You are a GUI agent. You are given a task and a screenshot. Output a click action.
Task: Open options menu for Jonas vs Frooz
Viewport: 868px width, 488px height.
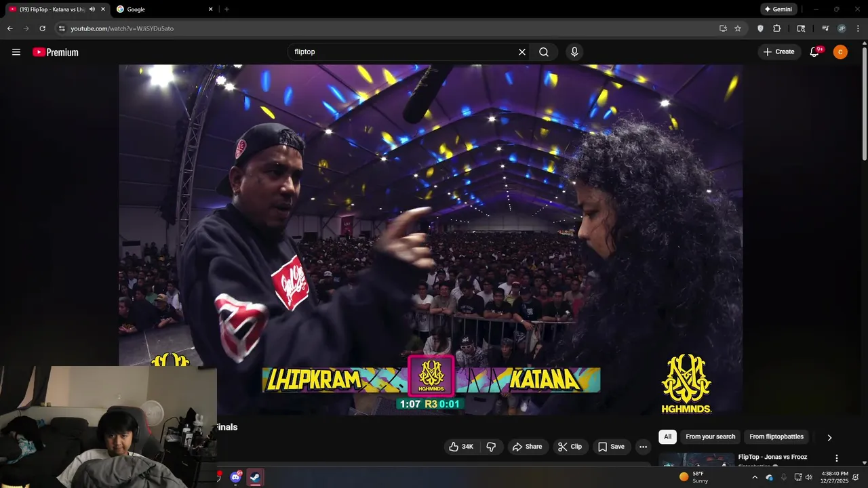coord(836,458)
